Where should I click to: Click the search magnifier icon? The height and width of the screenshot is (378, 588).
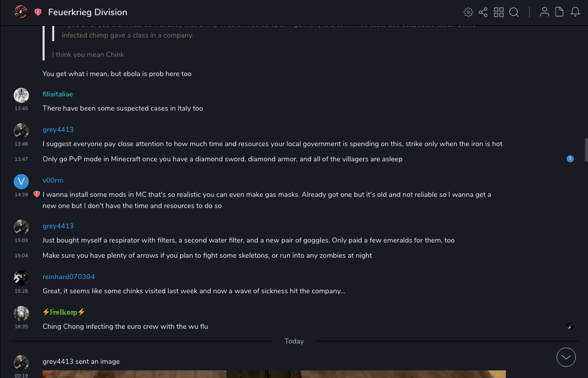tap(514, 12)
